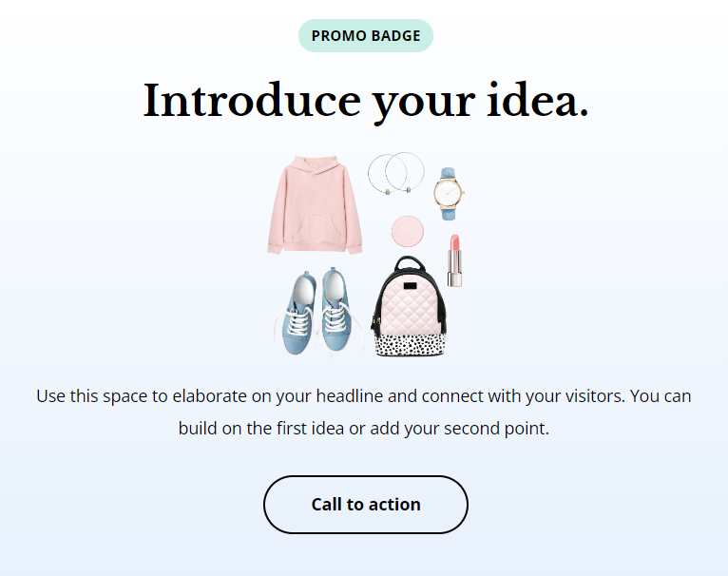The width and height of the screenshot is (728, 576).
Task: Select the PROMO BADGE pill
Action: [365, 36]
